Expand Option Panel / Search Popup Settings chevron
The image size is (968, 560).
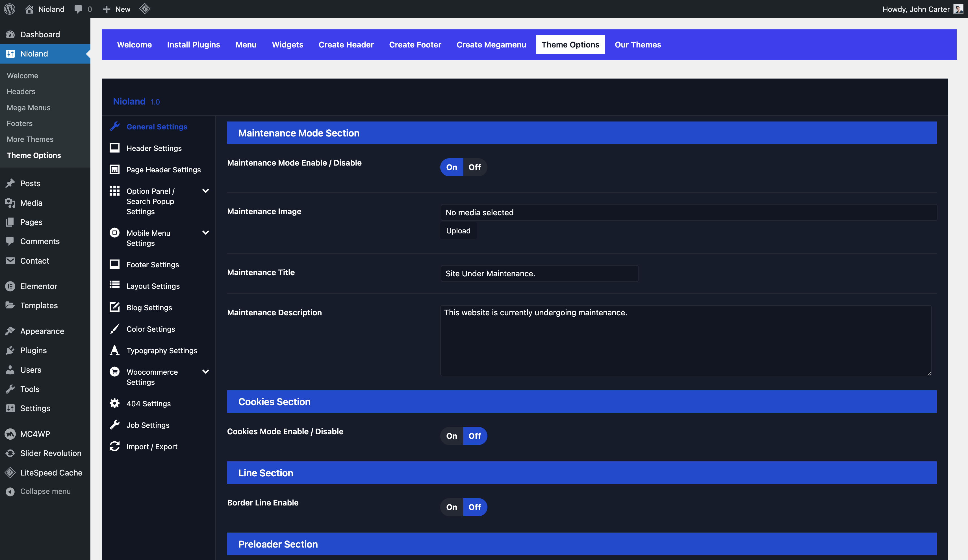click(205, 191)
